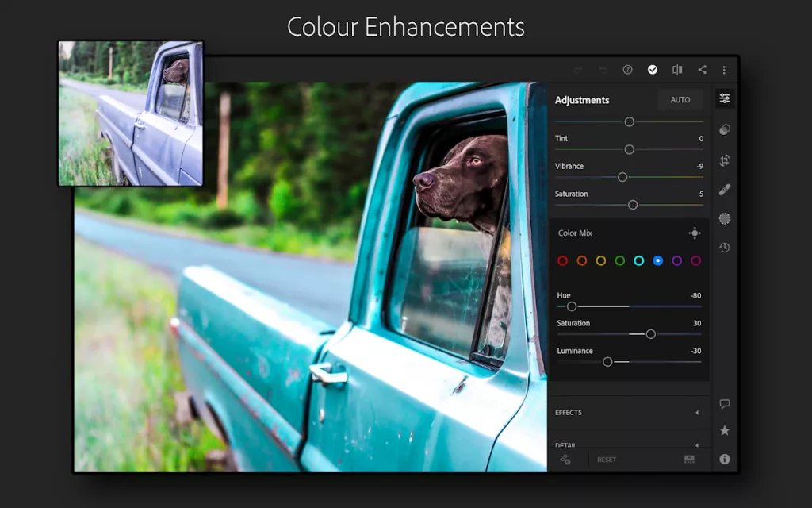Select the green color in Color Mix

620,260
